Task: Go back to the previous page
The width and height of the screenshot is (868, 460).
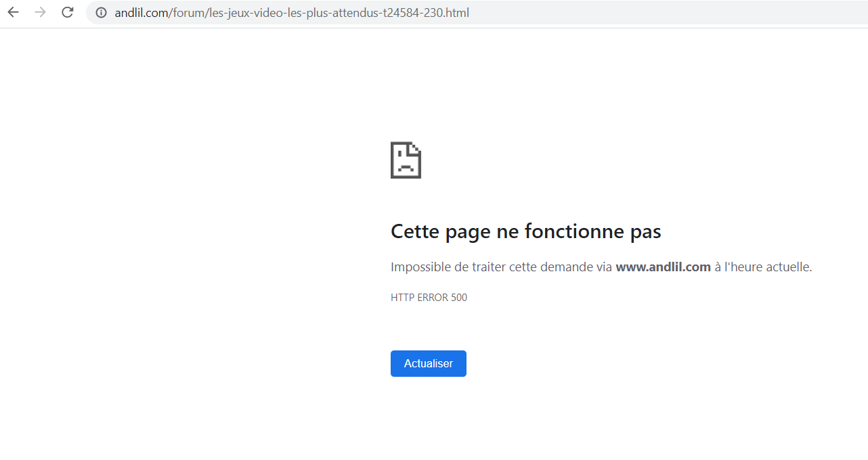Action: click(x=13, y=12)
